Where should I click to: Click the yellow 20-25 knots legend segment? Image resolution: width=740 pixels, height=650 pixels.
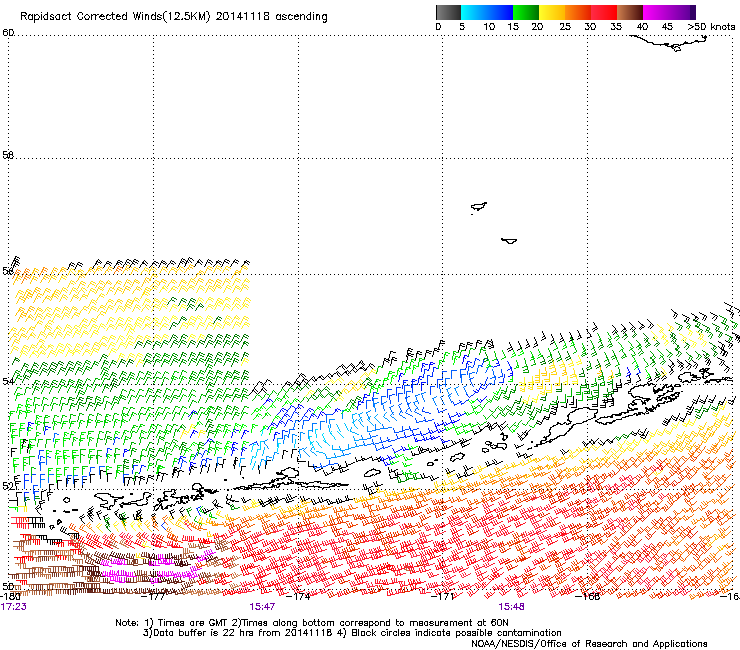pyautogui.click(x=552, y=12)
